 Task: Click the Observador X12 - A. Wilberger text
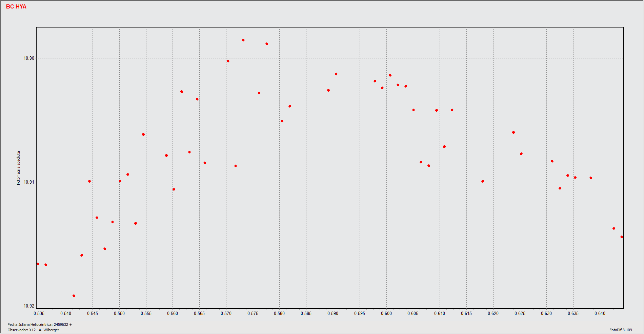(33, 330)
